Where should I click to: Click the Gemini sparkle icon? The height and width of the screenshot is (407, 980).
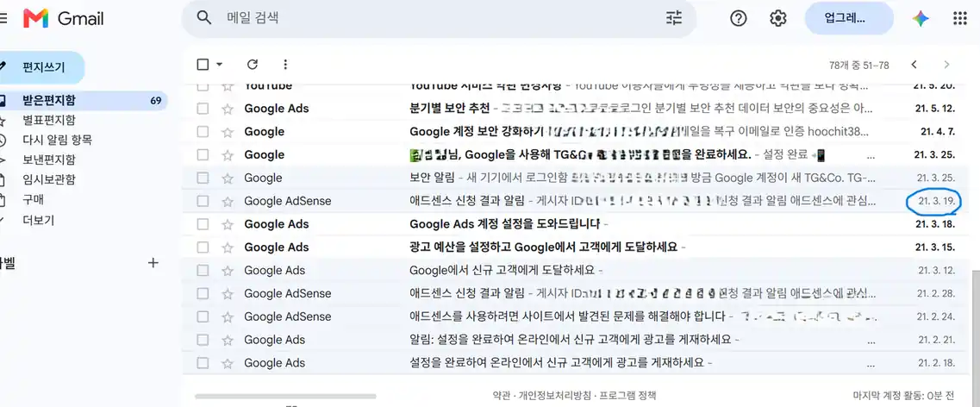click(x=920, y=19)
